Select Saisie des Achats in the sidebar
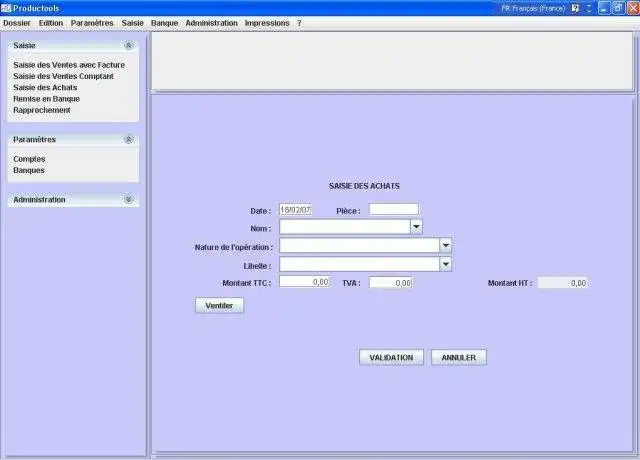This screenshot has height=460, width=640. 45,88
